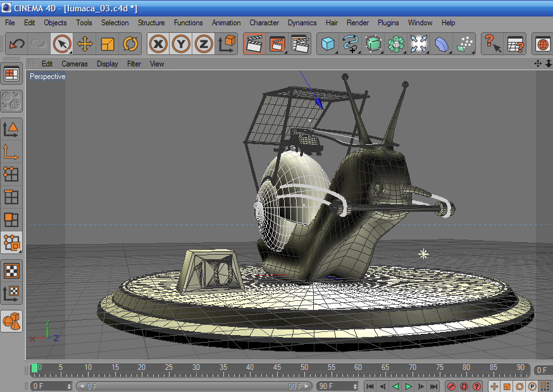Toggle the Y axis lock
This screenshot has height=392, width=553.
click(x=181, y=44)
